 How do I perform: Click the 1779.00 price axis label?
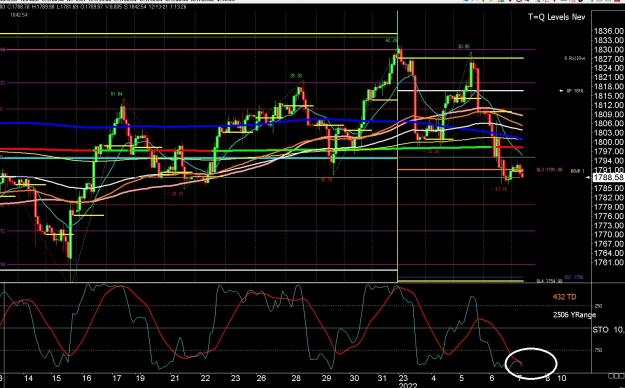(x=609, y=207)
